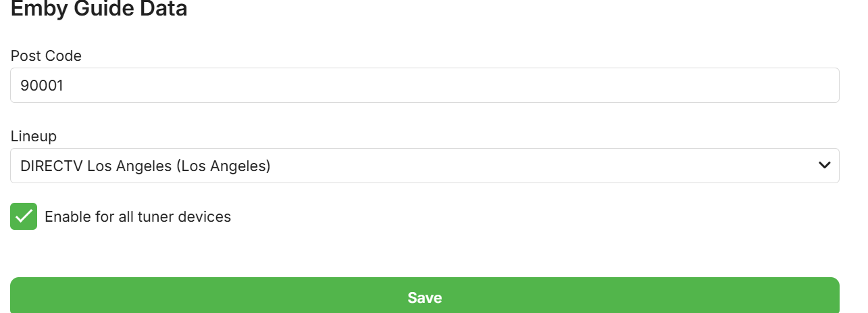This screenshot has height=313, width=868.
Task: Click the green Save button
Action: tap(424, 296)
